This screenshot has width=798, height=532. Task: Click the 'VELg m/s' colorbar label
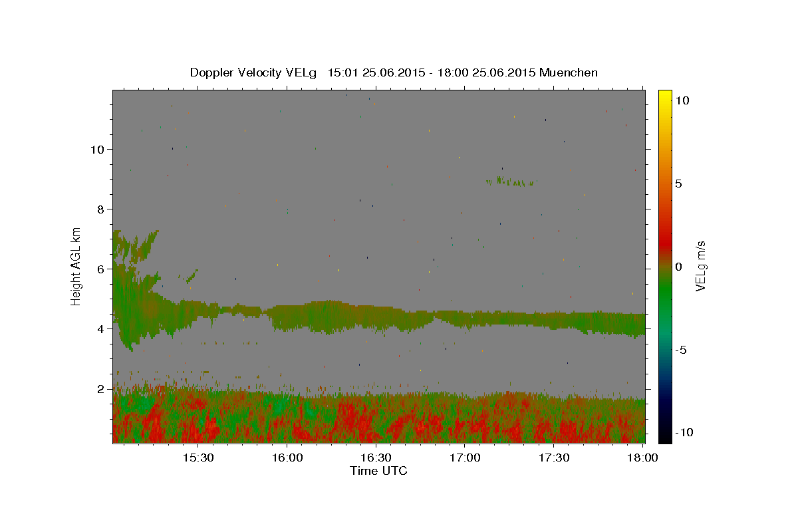coord(700,266)
